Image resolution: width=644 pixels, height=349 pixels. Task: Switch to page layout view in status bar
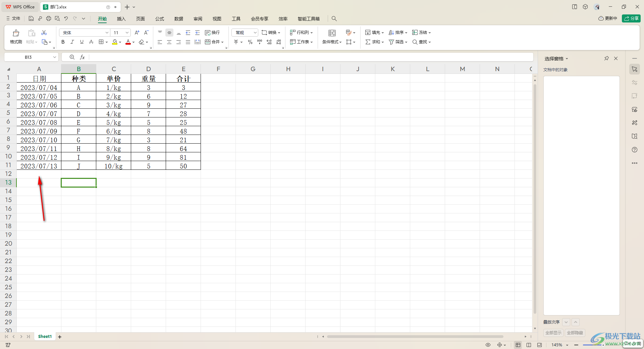pyautogui.click(x=529, y=345)
